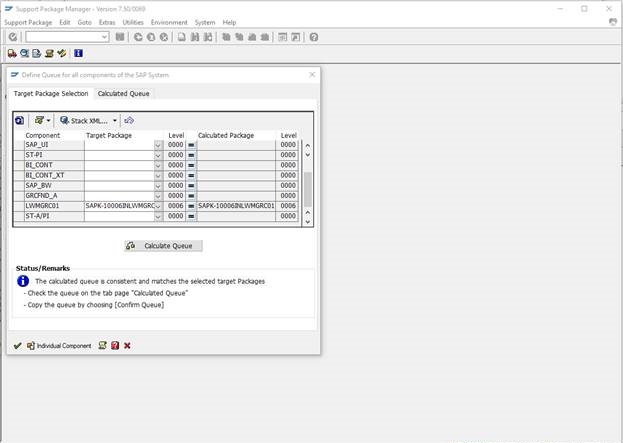Open Target Package dropdown for LWMGRC01 row
This screenshot has width=623, height=443.
(158, 206)
